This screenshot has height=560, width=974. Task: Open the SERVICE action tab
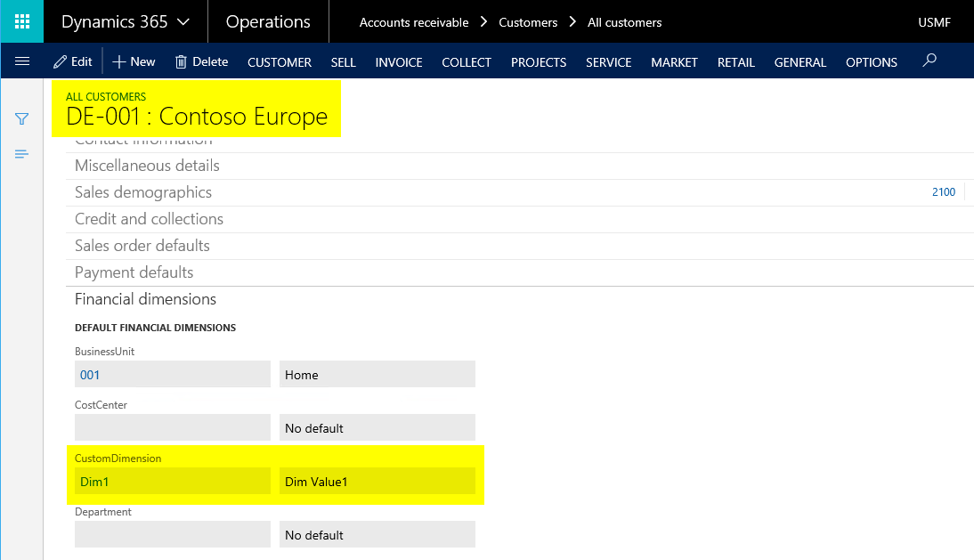click(x=609, y=62)
